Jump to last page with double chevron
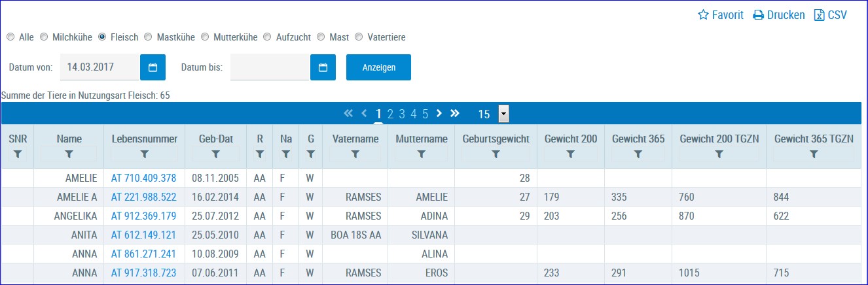Image resolution: width=868 pixels, height=285 pixels. click(x=455, y=113)
